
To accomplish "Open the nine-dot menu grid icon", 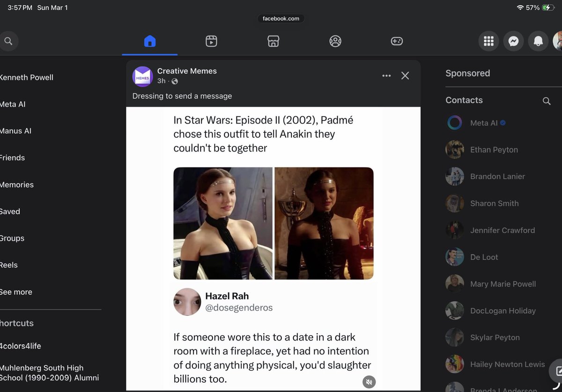I will pos(488,41).
